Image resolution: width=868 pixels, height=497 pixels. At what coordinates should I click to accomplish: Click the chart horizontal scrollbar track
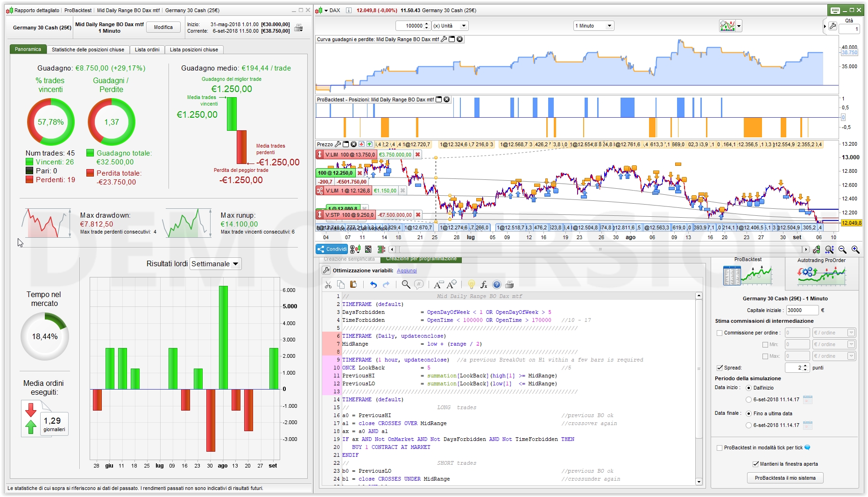(x=600, y=249)
